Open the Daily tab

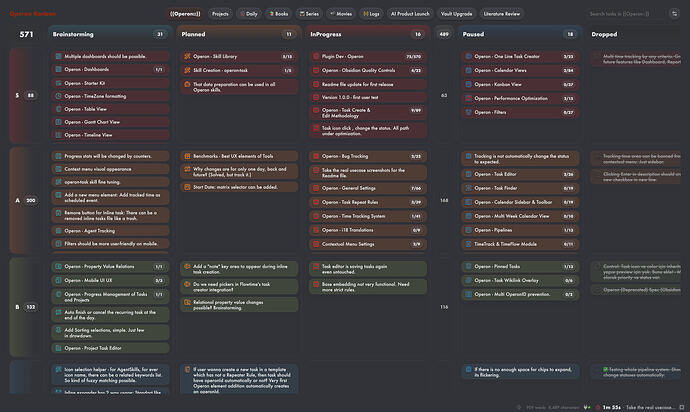coord(249,14)
